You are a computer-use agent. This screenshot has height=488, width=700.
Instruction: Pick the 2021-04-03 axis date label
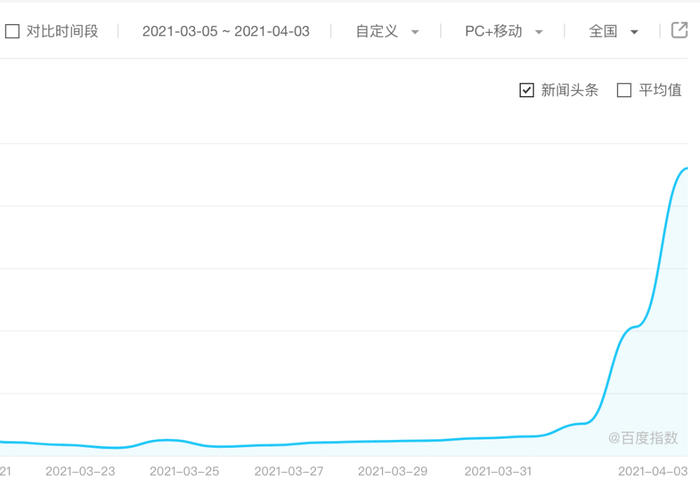click(652, 470)
